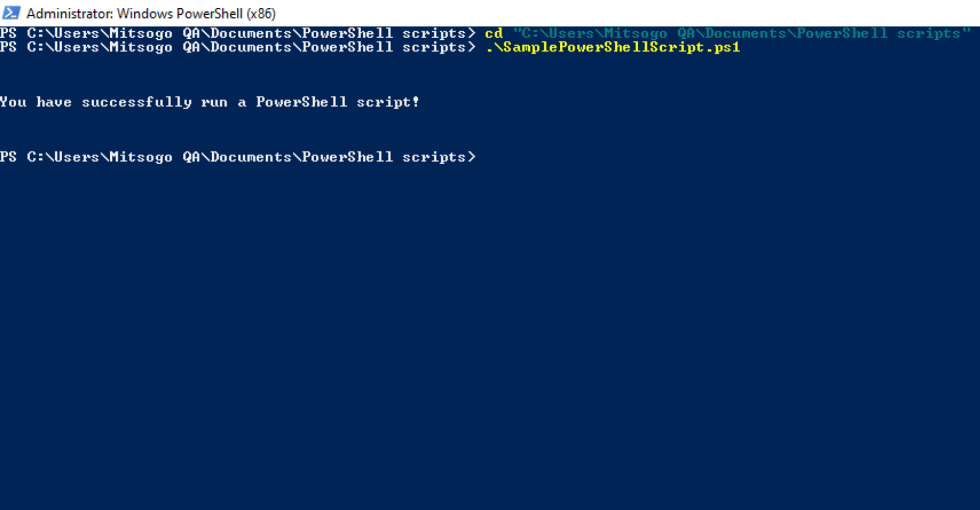Viewport: 980px width, 510px height.
Task: Click the last empty prompt line
Action: (x=238, y=157)
